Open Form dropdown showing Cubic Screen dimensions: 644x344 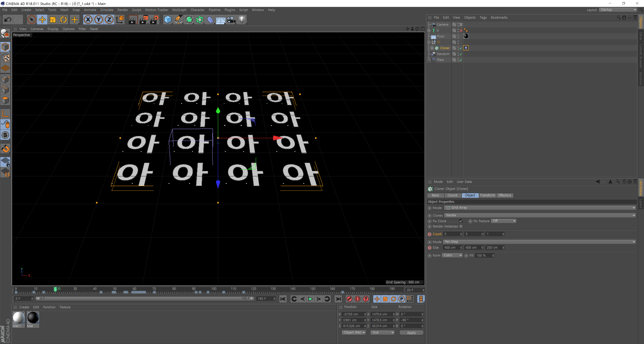pos(452,255)
